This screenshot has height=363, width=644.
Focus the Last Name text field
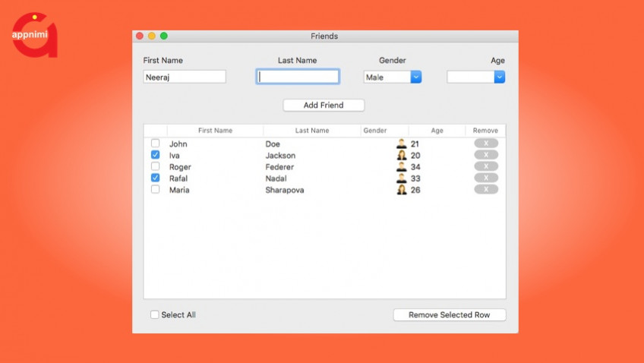click(298, 77)
